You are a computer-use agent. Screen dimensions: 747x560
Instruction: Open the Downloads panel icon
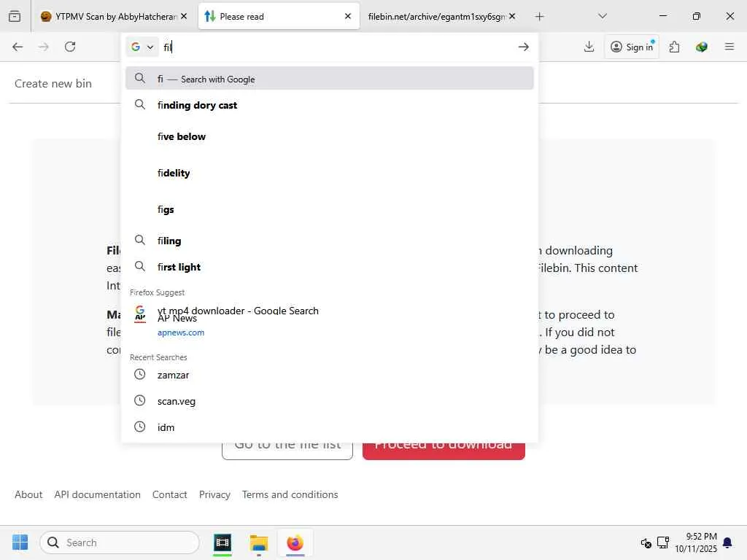click(x=589, y=47)
